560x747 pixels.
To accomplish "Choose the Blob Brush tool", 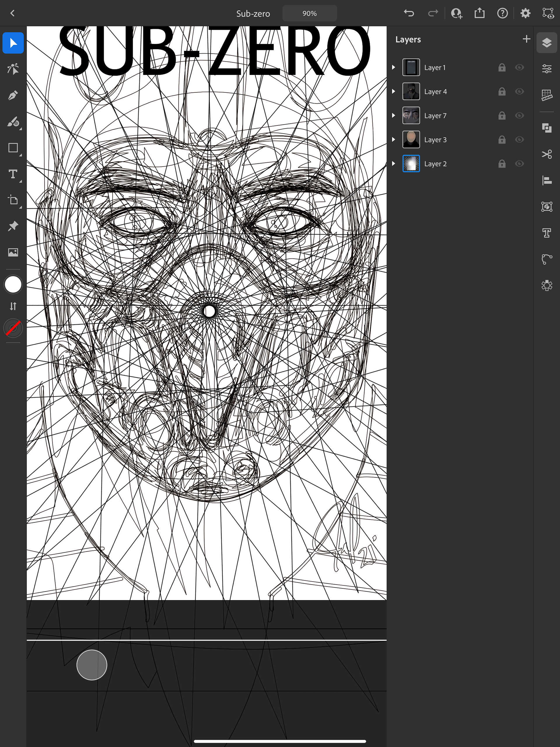I will pos(13,122).
